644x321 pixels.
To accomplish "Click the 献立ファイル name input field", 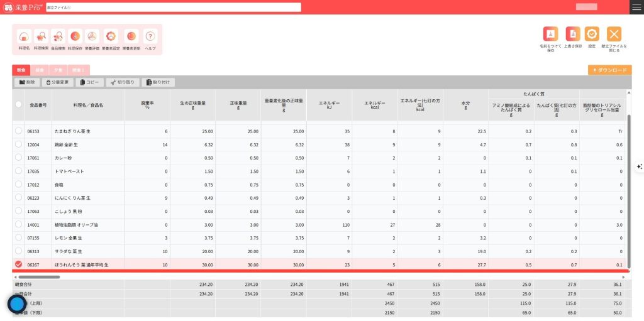I will (x=173, y=7).
